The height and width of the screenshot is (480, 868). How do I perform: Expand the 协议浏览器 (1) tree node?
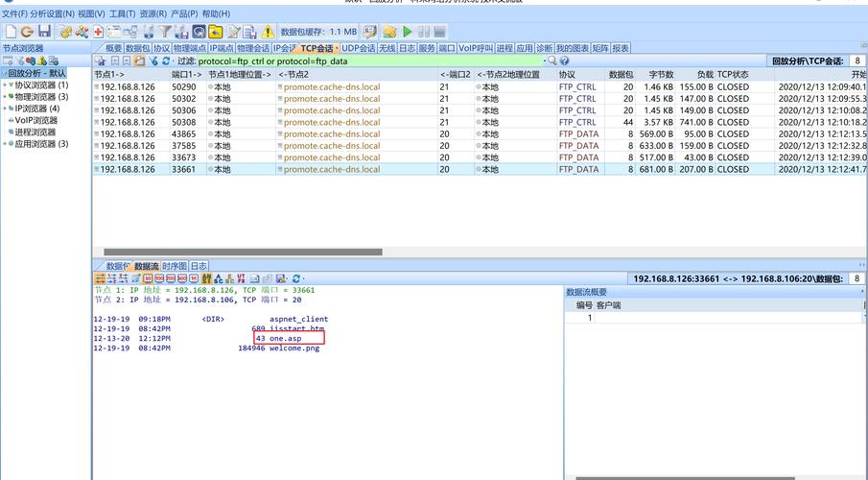coord(5,84)
